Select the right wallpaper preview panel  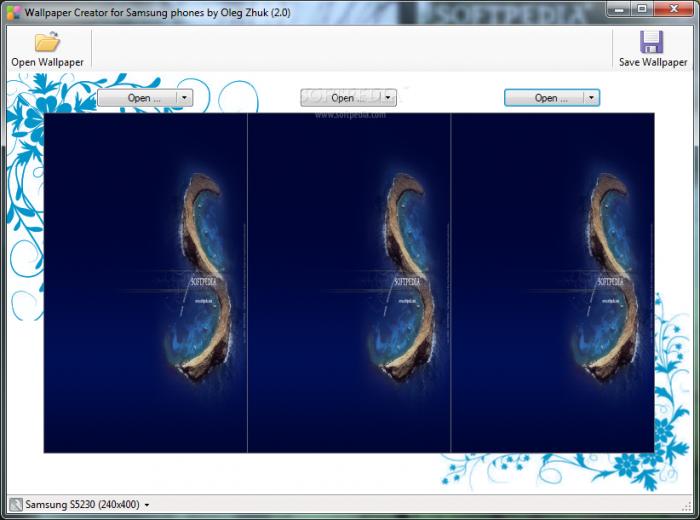tap(553, 283)
